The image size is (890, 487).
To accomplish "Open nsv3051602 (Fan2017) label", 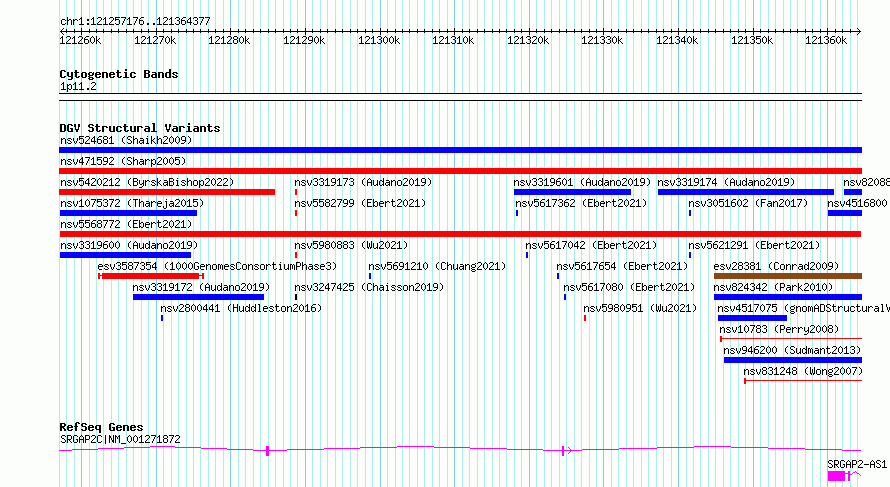I will (x=748, y=203).
